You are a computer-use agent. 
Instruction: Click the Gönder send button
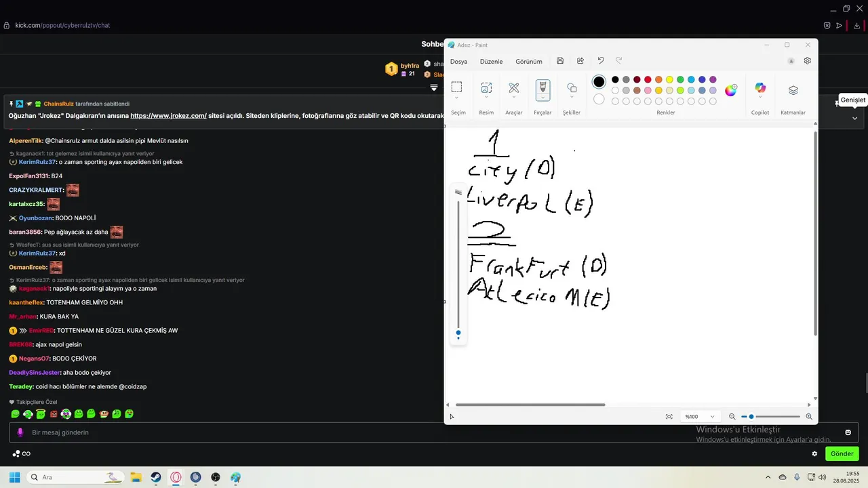point(842,453)
